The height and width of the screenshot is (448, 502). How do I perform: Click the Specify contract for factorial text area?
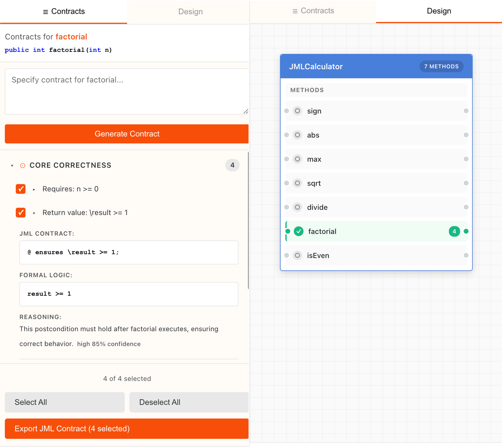pyautogui.click(x=126, y=91)
